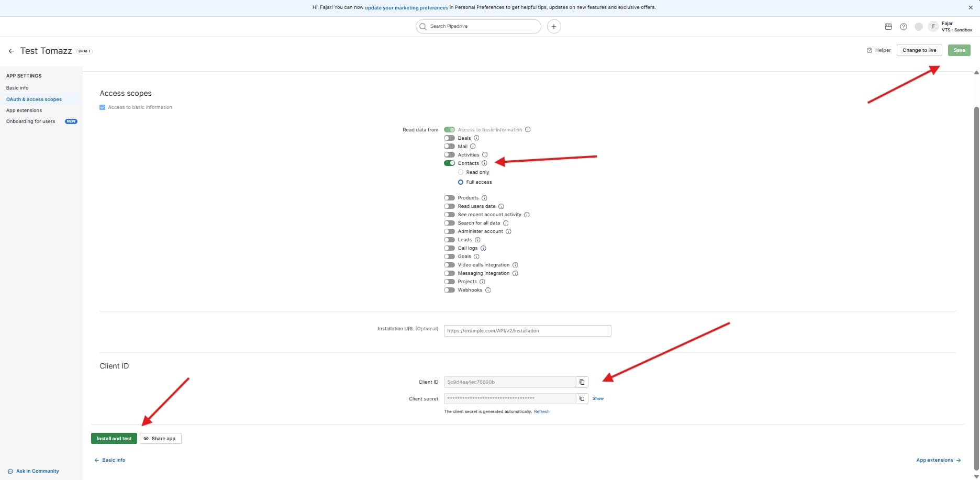The width and height of the screenshot is (980, 480).
Task: Follow the update your marketing preferences link
Action: coord(406,8)
